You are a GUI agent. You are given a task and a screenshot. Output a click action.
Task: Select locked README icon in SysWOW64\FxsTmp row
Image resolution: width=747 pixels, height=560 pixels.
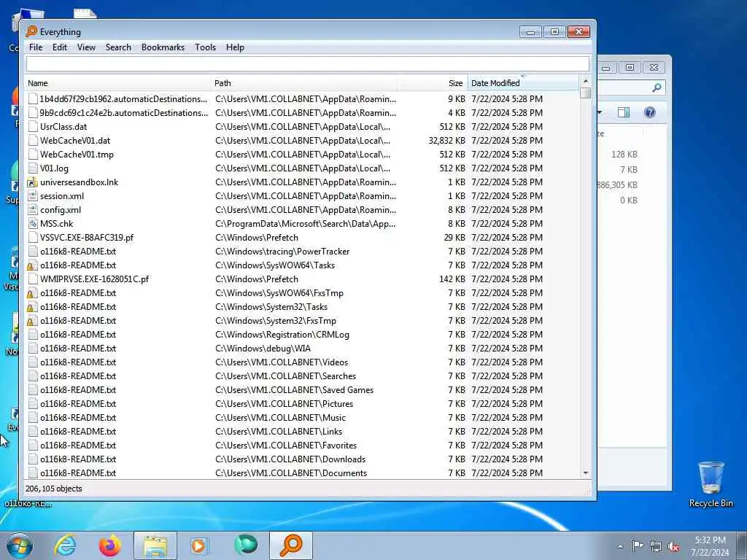coord(32,293)
